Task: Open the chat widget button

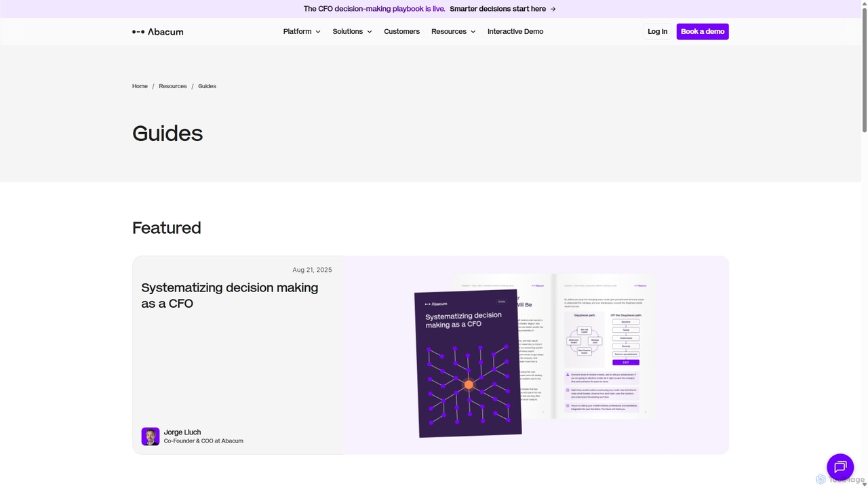Action: click(x=840, y=466)
